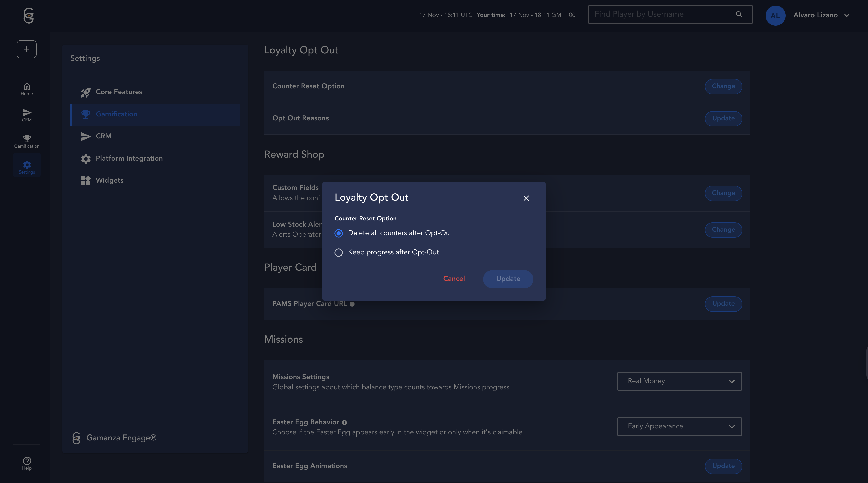Expand the Early Appearance dropdown
Image resolution: width=868 pixels, height=483 pixels.
[679, 426]
